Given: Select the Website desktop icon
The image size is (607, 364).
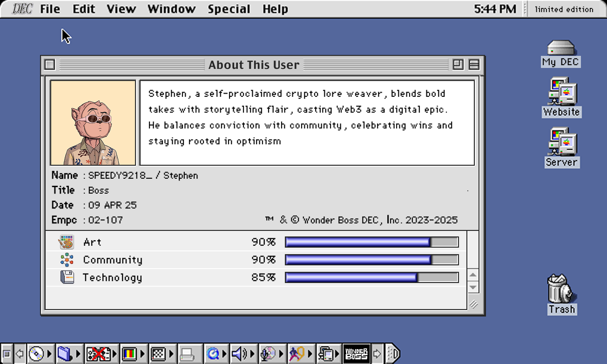Looking at the screenshot, I should click(561, 98).
